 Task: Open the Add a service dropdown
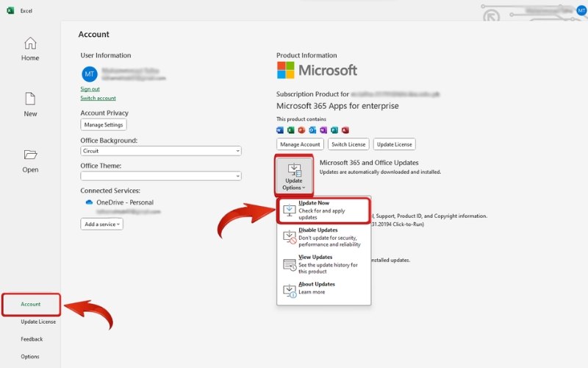coord(101,224)
